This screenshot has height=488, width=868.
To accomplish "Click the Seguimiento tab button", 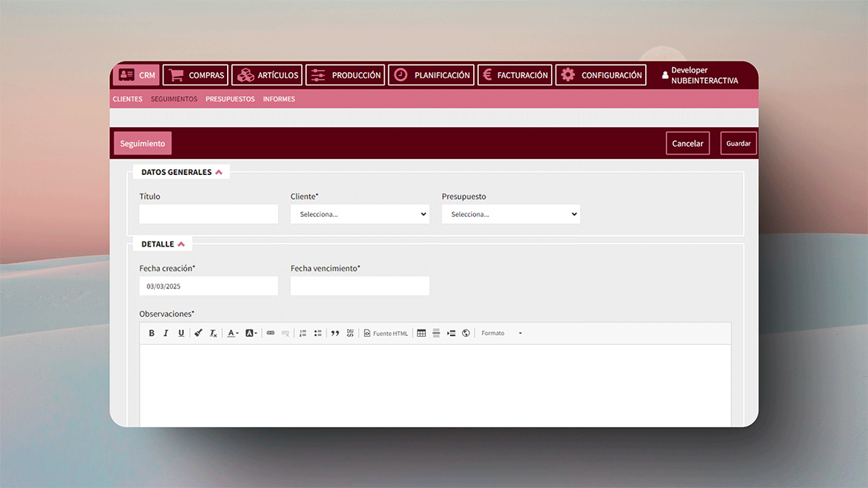I will pyautogui.click(x=142, y=143).
